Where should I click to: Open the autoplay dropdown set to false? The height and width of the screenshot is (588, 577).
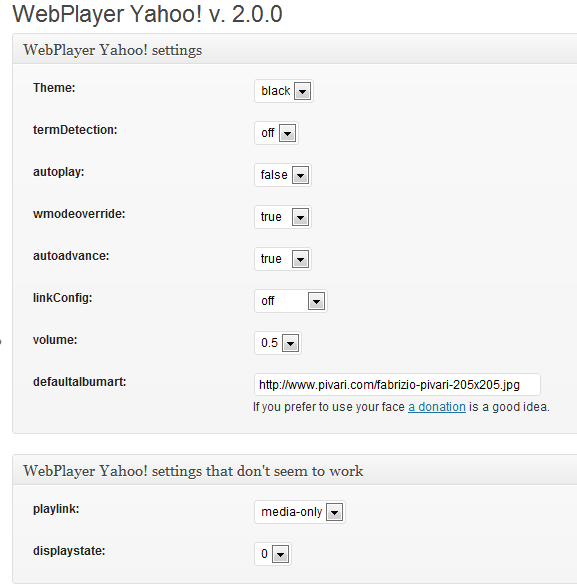(283, 175)
